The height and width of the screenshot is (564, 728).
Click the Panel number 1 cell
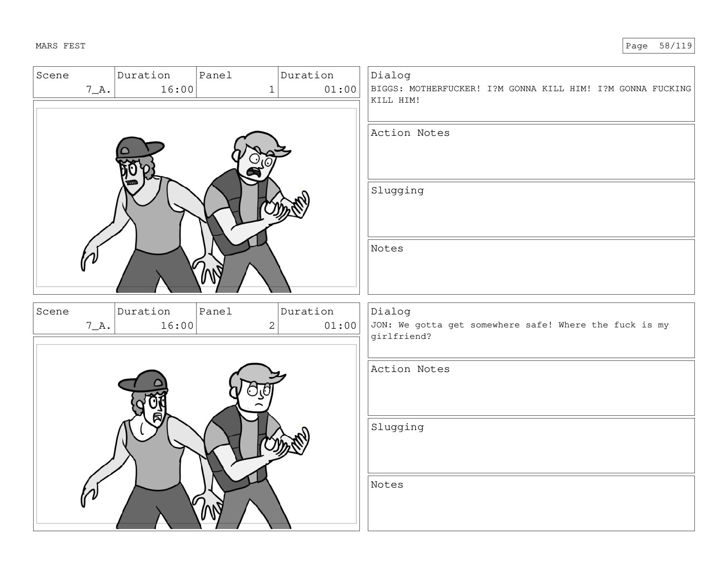tap(237, 82)
